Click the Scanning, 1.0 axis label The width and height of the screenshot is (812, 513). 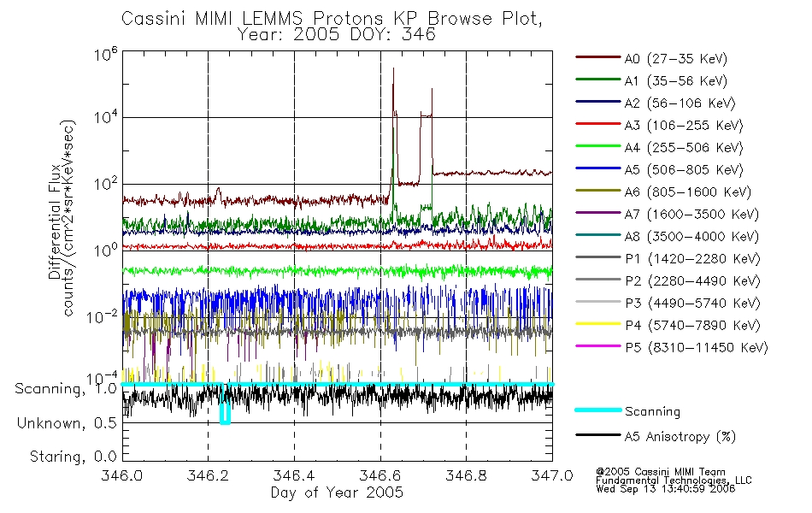(66, 389)
